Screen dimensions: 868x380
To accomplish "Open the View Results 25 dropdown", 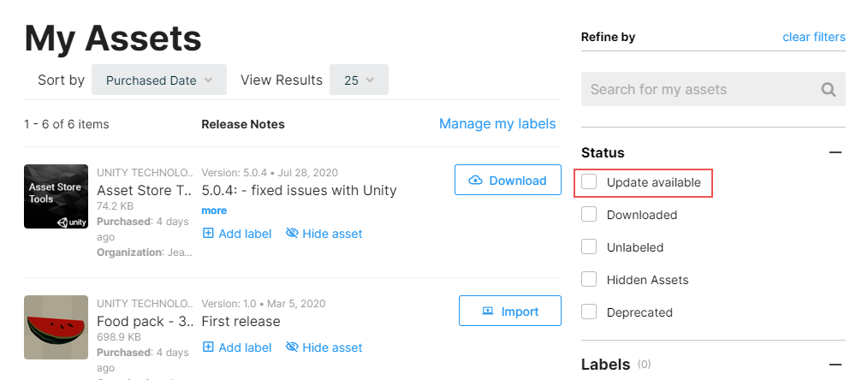I will click(x=359, y=80).
